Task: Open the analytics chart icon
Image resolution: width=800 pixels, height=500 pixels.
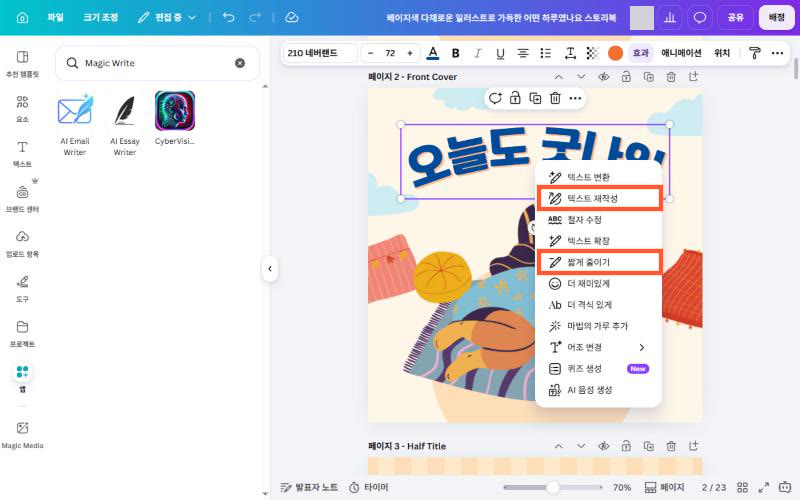Action: pyautogui.click(x=670, y=18)
